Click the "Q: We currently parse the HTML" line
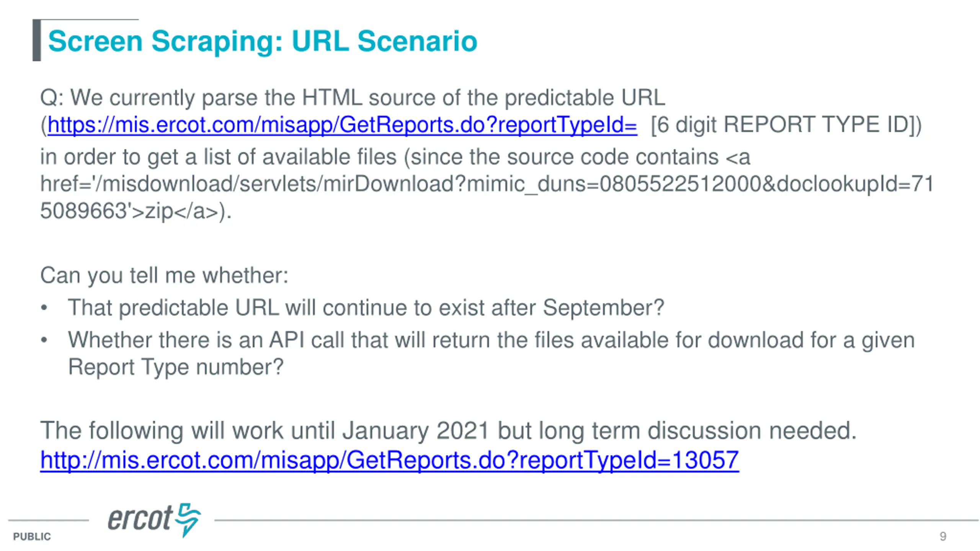The image size is (980, 551). pyautogui.click(x=353, y=98)
